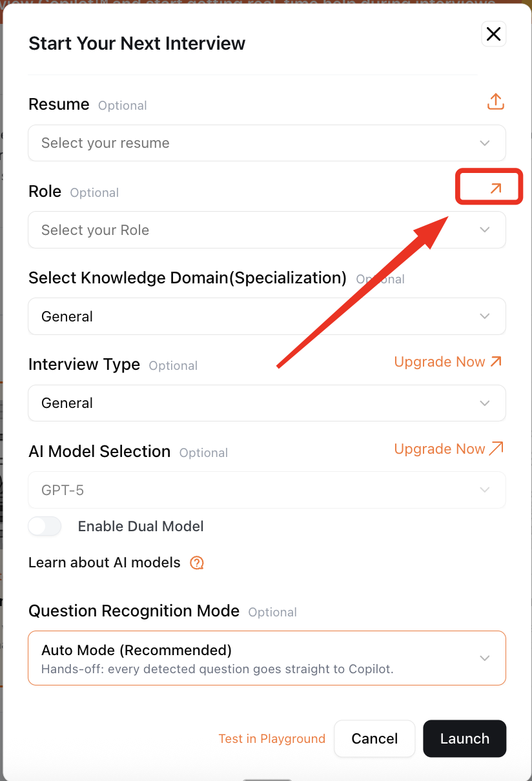This screenshot has width=532, height=781.
Task: Click the Learn about AI models link
Action: [105, 563]
